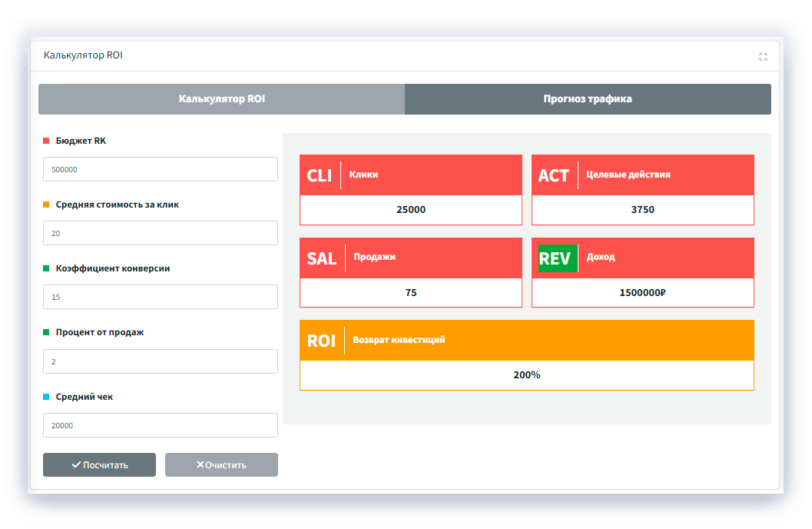Click the Процент от продаж field

click(160, 361)
